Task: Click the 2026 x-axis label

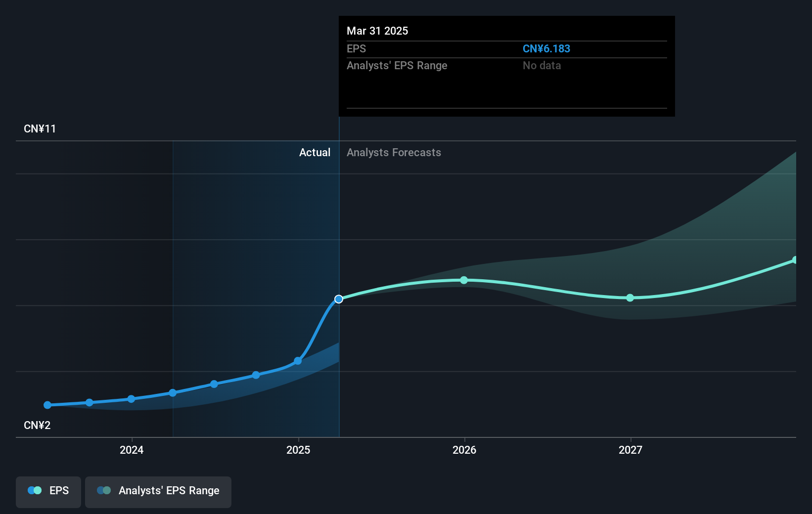Action: pos(464,450)
